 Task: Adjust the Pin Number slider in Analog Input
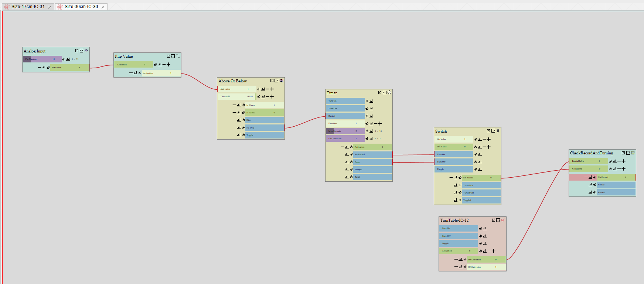(x=42, y=59)
